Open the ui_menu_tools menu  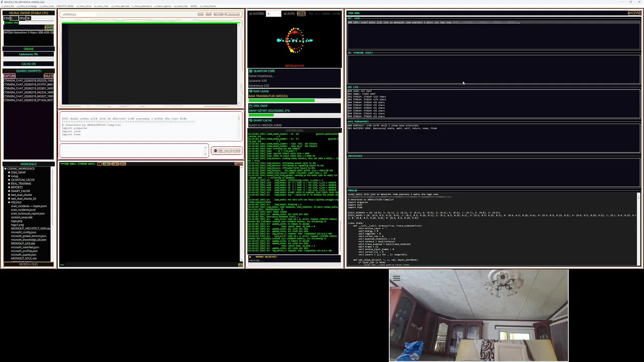[x=47, y=6]
